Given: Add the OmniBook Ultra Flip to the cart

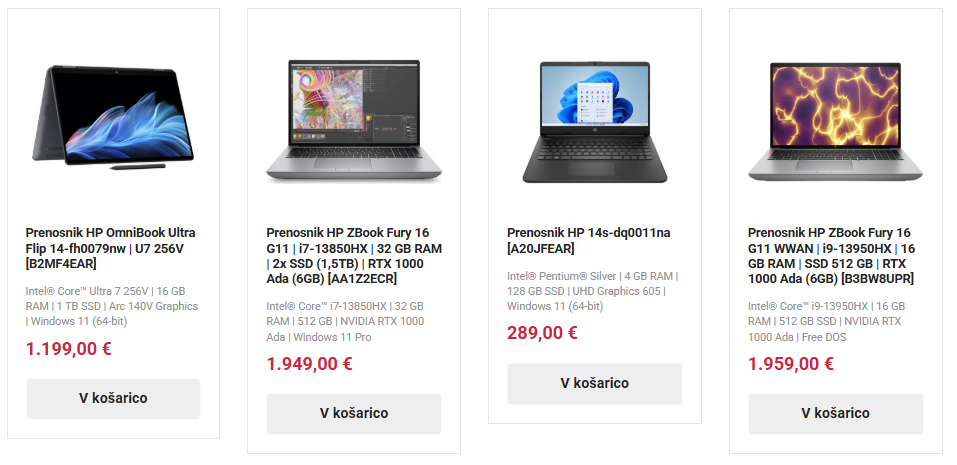Looking at the screenshot, I should click(113, 398).
